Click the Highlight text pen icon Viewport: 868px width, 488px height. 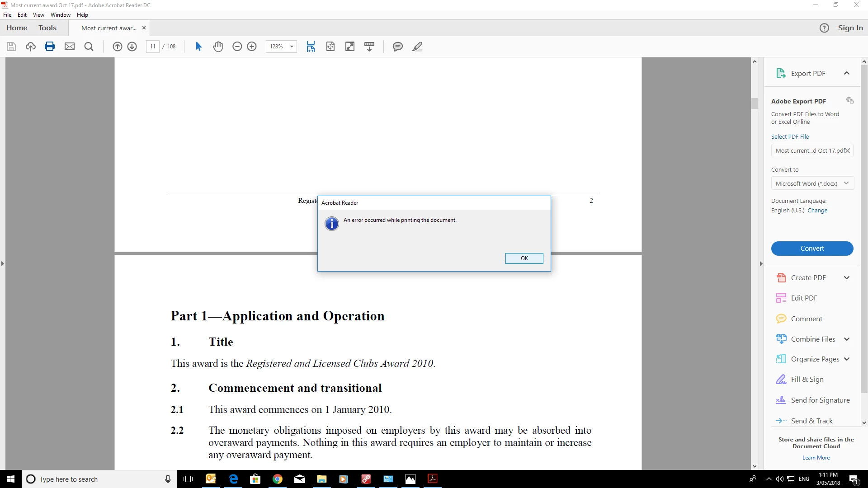(x=417, y=47)
